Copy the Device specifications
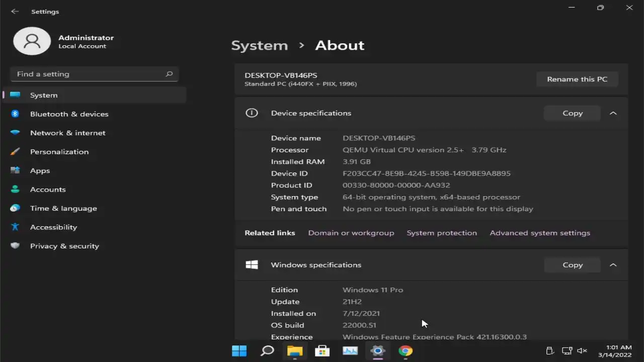Image resolution: width=644 pixels, height=362 pixels. point(572,113)
